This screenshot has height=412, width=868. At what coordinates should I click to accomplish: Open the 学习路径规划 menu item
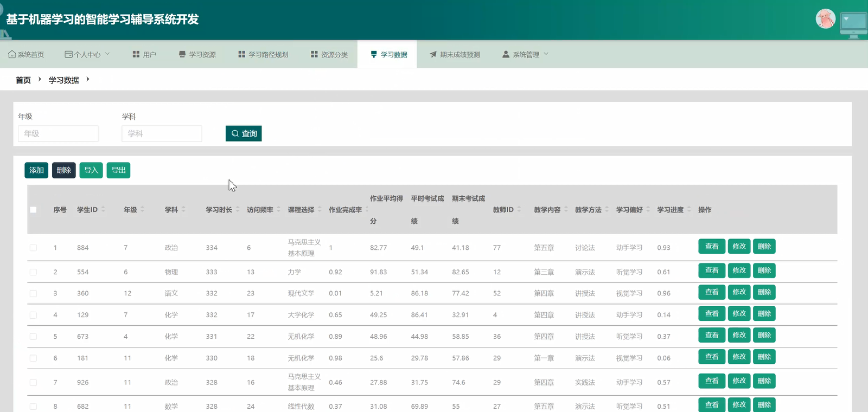pyautogui.click(x=263, y=54)
